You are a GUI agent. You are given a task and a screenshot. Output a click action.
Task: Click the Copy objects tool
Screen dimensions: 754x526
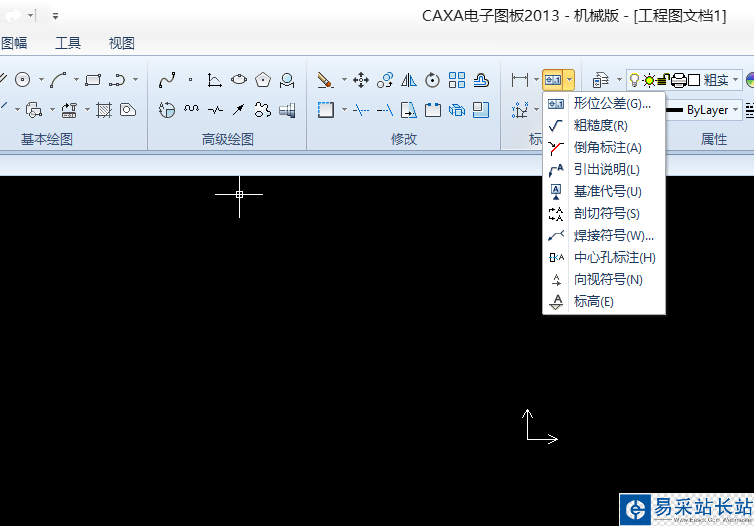click(385, 80)
